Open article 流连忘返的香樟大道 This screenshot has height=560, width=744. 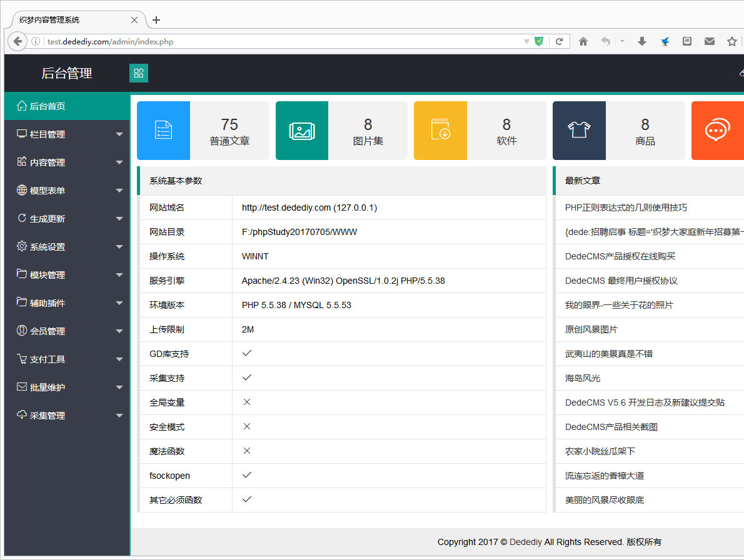coord(604,476)
